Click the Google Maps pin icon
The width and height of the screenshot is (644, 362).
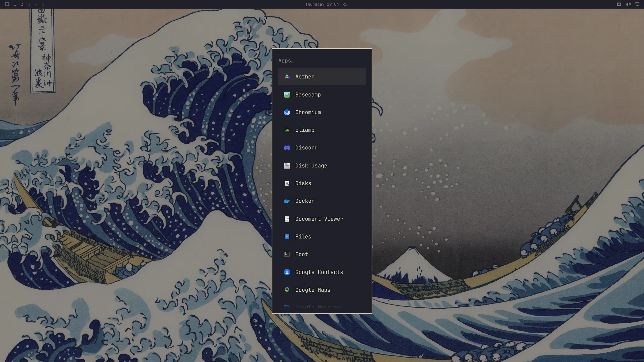(x=287, y=290)
